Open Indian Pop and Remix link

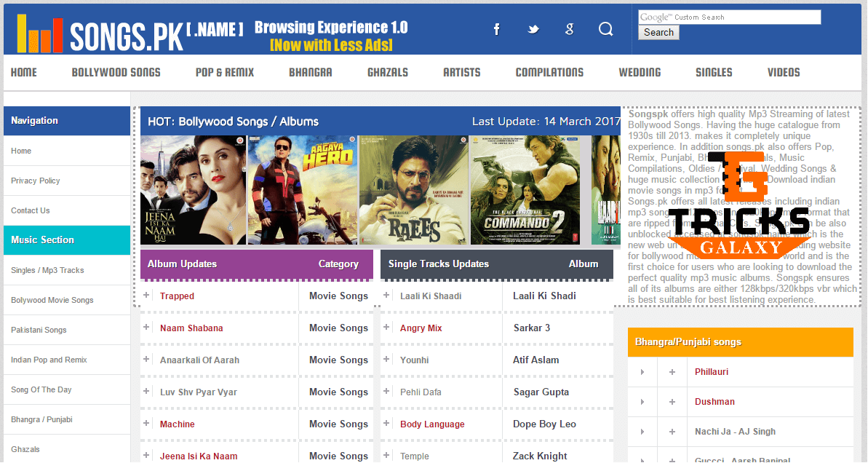[x=49, y=360]
